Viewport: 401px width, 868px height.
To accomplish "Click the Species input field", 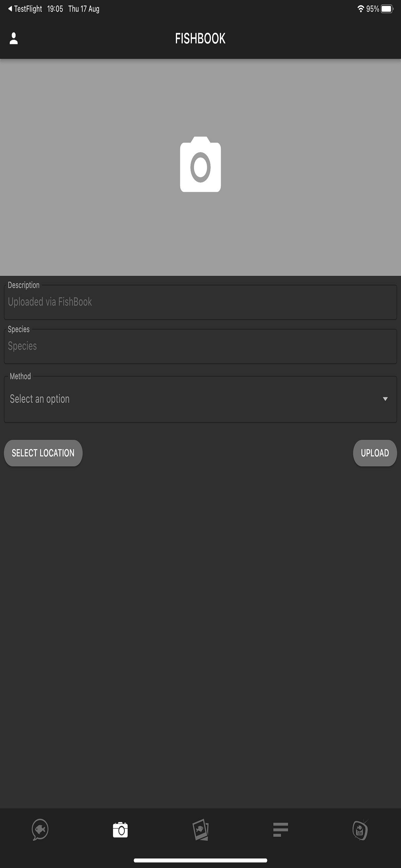I will 200,346.
